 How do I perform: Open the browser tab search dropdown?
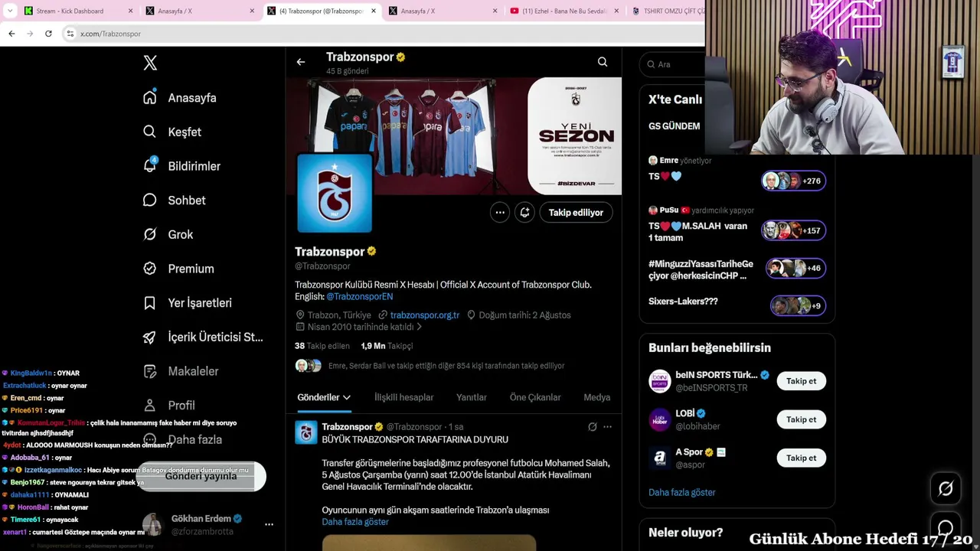point(10,11)
